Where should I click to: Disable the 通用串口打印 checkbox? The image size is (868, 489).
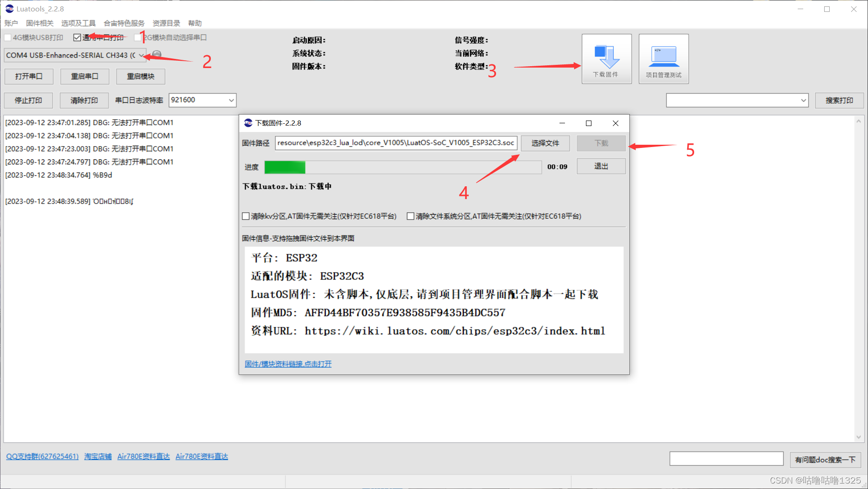[77, 37]
